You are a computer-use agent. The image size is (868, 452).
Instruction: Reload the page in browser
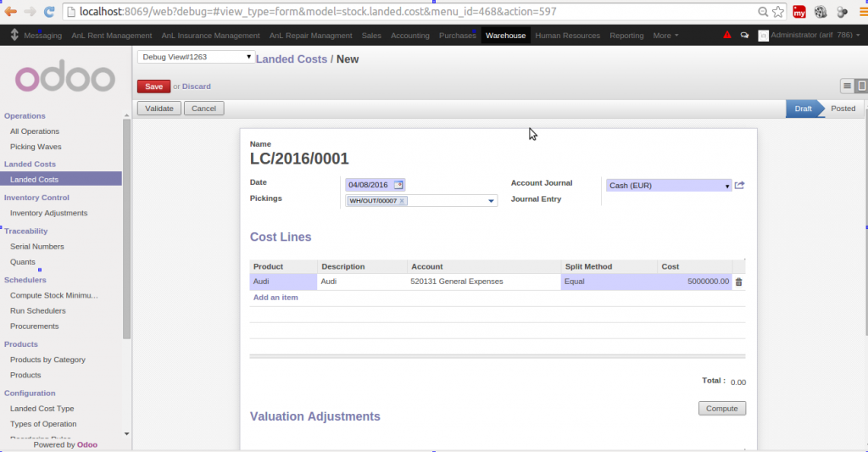(49, 12)
